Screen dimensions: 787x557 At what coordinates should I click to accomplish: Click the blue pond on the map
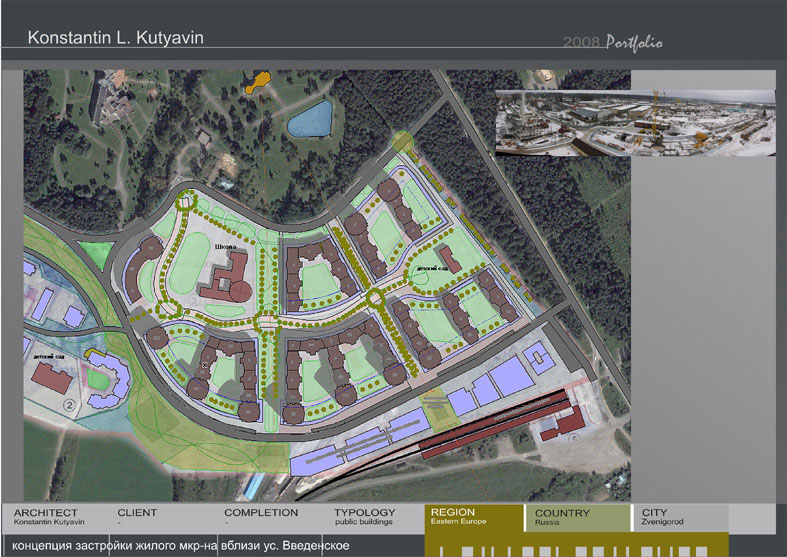[310, 119]
